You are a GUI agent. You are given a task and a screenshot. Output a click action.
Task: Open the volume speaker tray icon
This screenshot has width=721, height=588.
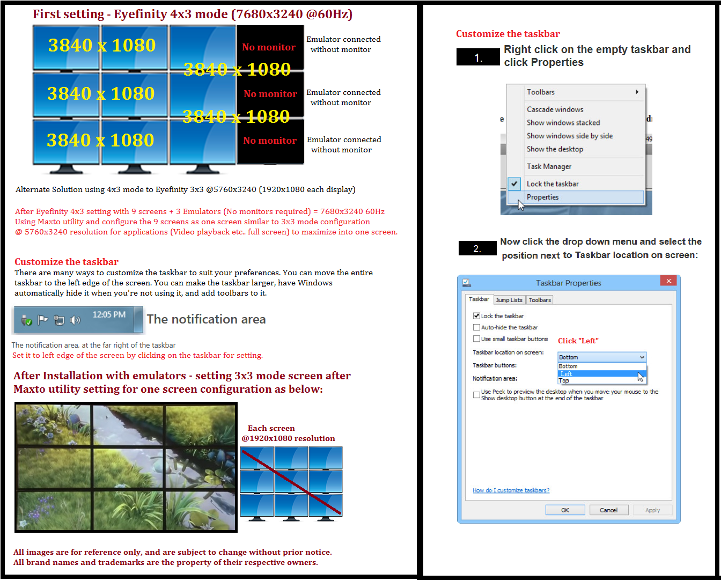click(75, 320)
